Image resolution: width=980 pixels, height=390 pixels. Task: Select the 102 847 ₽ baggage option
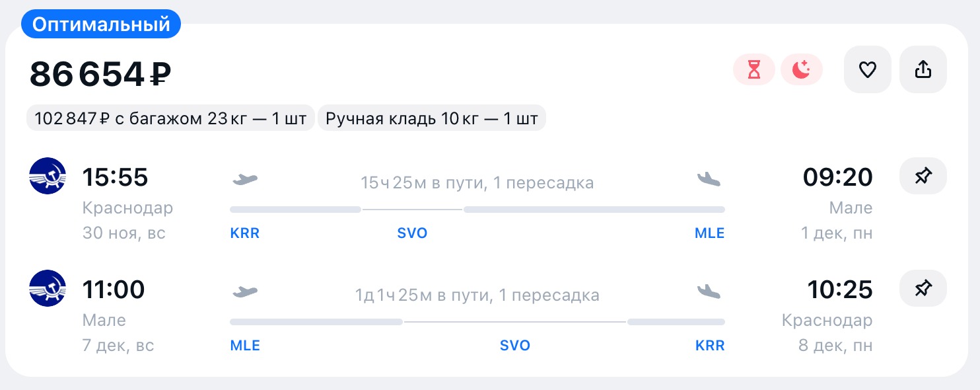[x=170, y=119]
